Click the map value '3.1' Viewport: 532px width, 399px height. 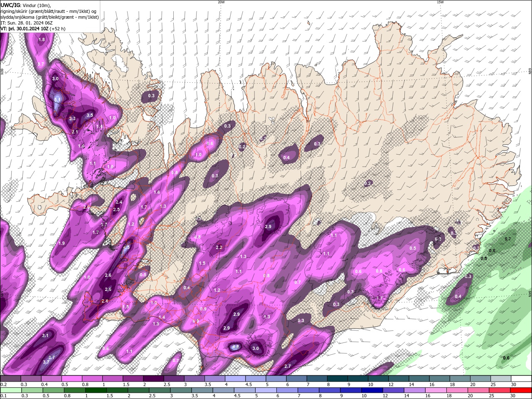click(x=45, y=335)
